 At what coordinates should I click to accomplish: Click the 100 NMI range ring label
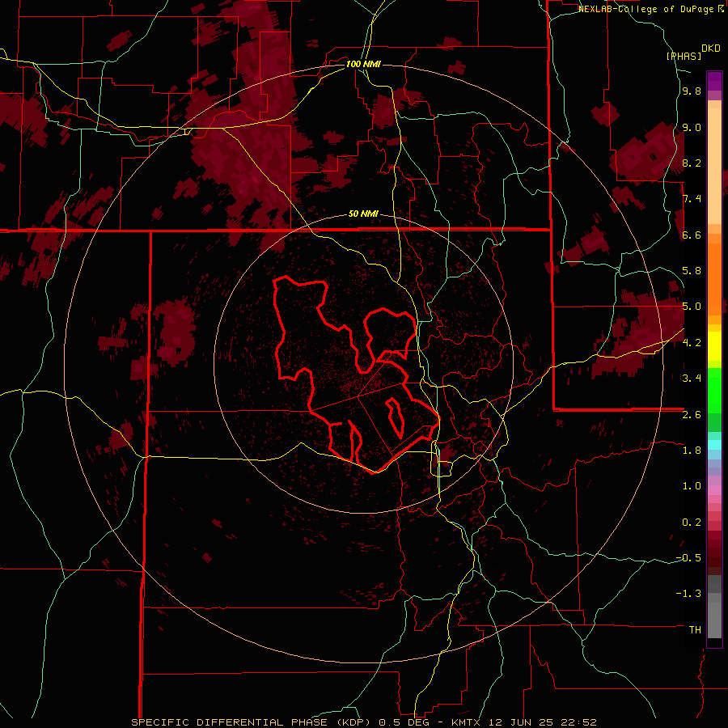tap(363, 64)
